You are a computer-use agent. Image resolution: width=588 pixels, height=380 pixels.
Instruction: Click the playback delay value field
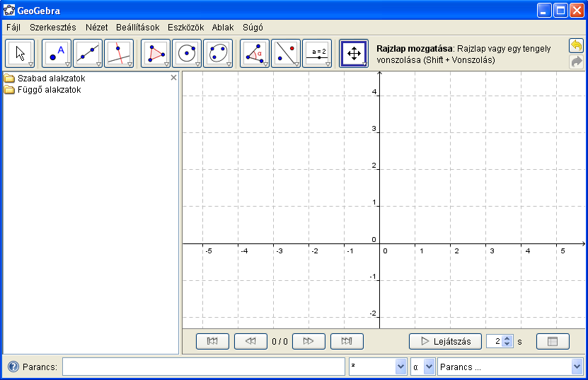[495, 341]
